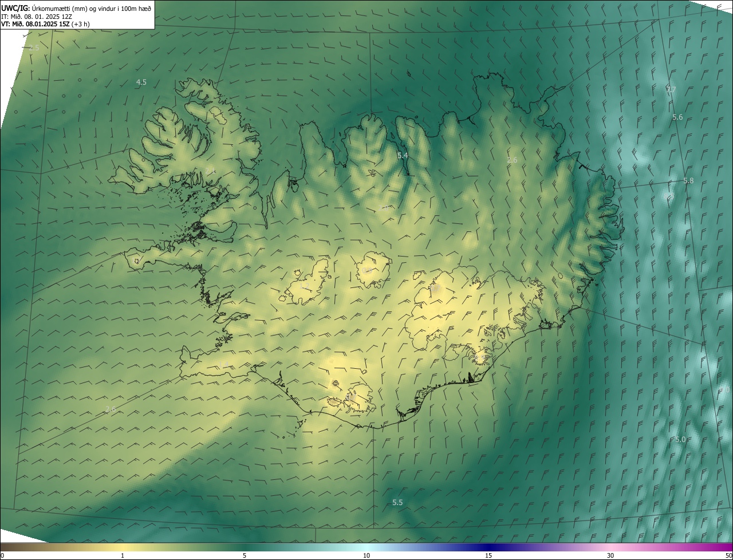Click the '50' tick on the color scale

728,555
